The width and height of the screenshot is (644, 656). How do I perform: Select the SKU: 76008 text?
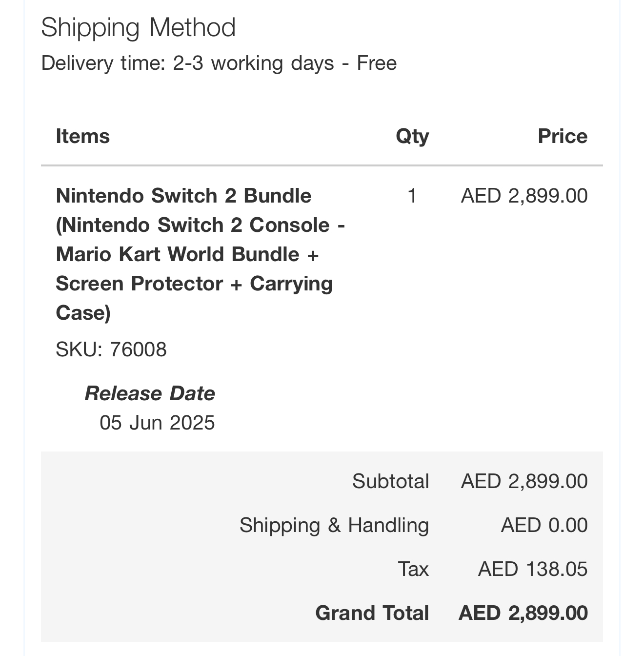click(111, 349)
